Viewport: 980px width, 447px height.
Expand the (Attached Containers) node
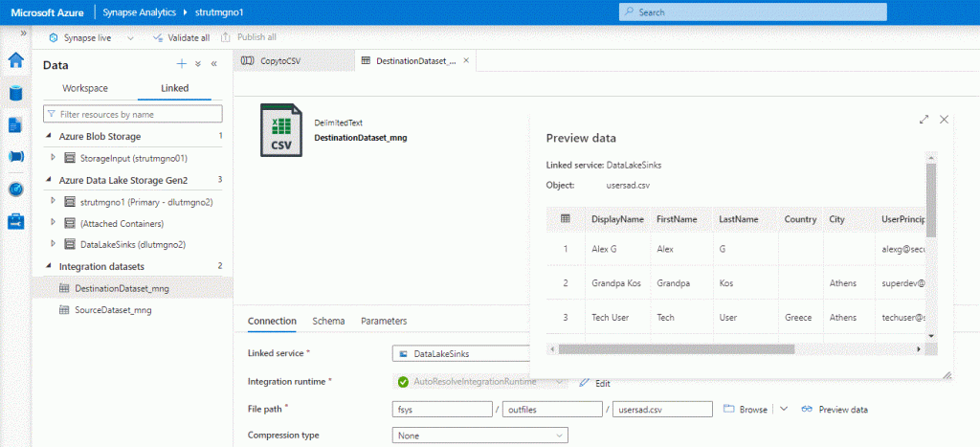click(x=54, y=223)
